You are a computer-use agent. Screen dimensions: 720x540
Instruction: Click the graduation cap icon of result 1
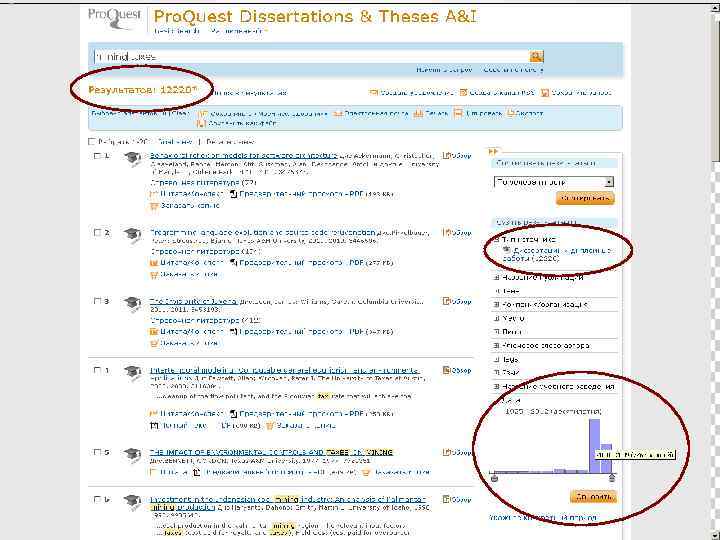132,158
